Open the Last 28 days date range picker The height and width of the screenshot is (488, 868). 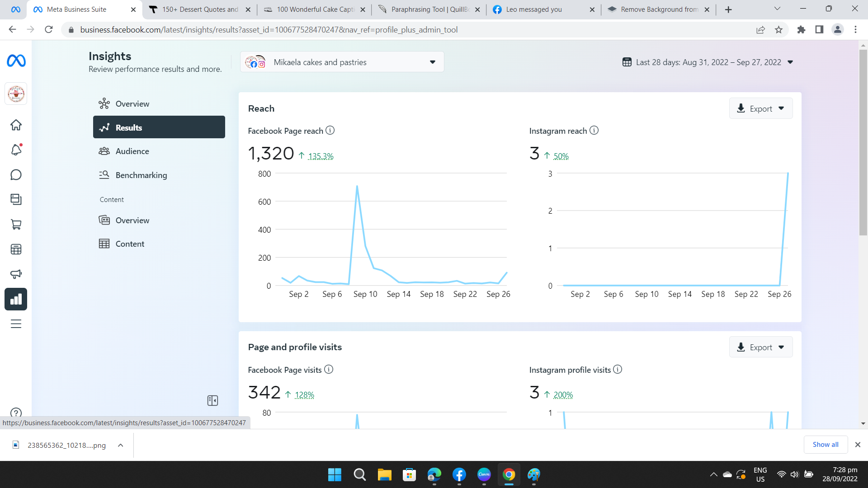click(x=708, y=62)
